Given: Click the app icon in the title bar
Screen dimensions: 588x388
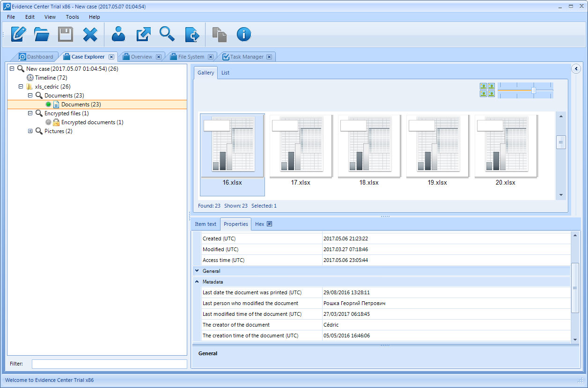Looking at the screenshot, I should 7,7.
